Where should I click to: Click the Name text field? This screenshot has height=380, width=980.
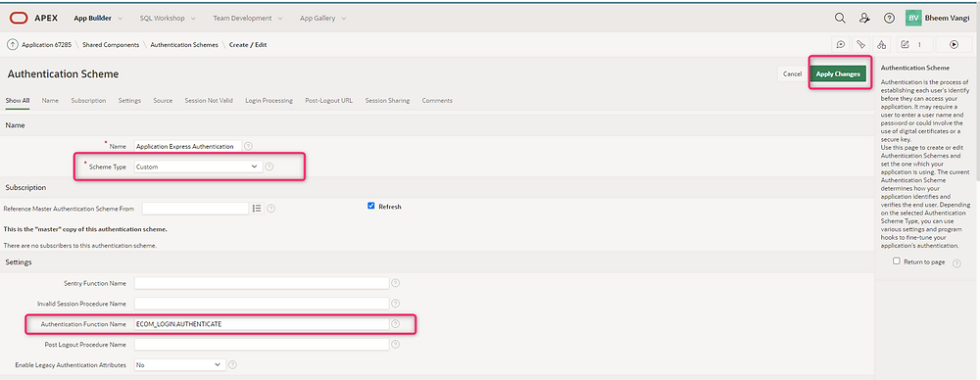click(x=187, y=146)
